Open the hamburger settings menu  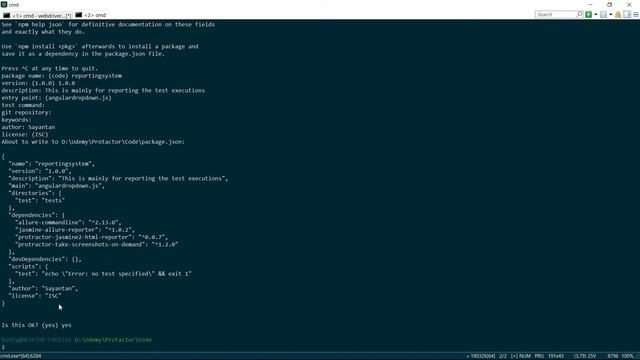[636, 15]
